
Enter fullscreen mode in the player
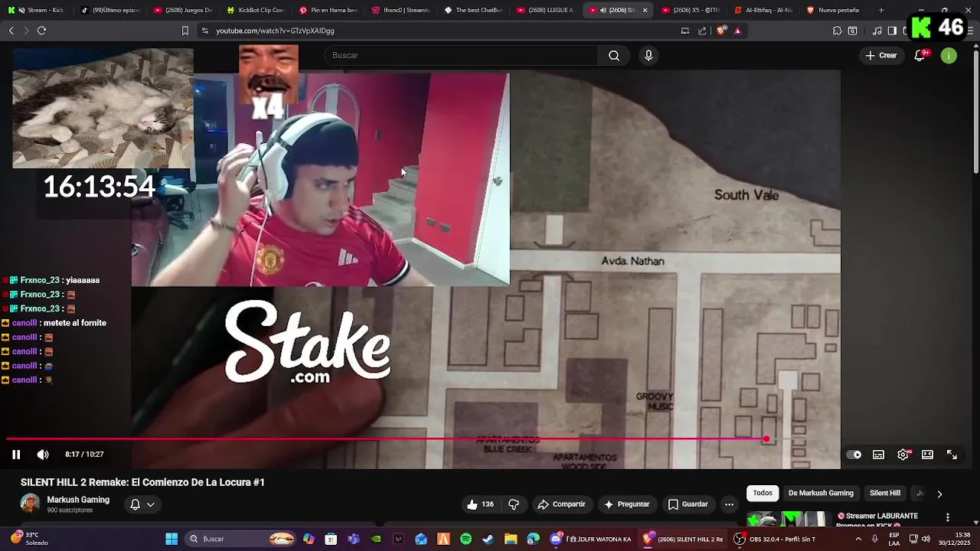(x=952, y=455)
